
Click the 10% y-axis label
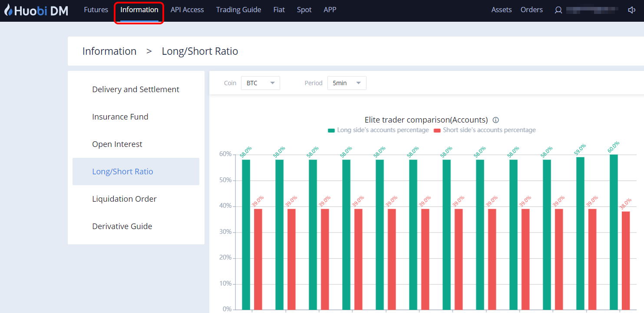[225, 284]
